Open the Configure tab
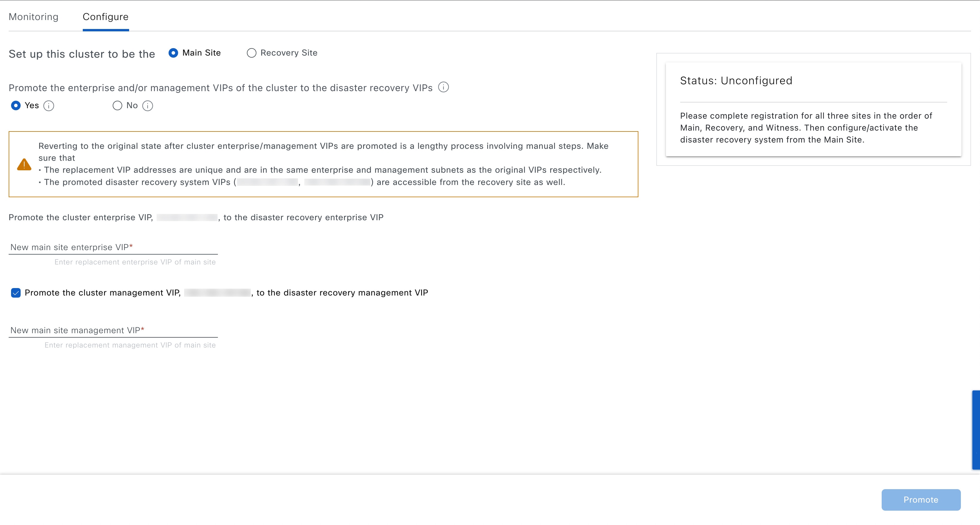Image resolution: width=980 pixels, height=525 pixels. pyautogui.click(x=106, y=17)
